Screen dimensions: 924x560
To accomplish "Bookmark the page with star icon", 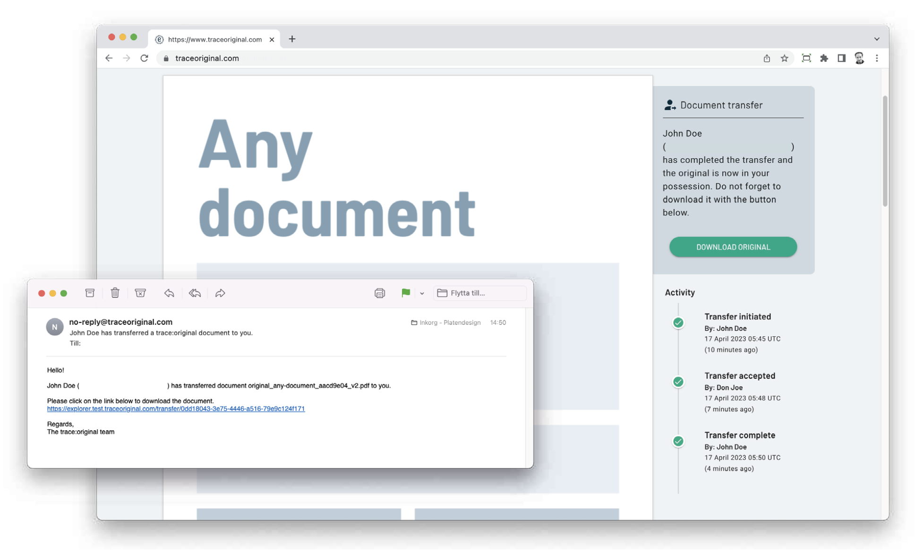I will tap(784, 58).
